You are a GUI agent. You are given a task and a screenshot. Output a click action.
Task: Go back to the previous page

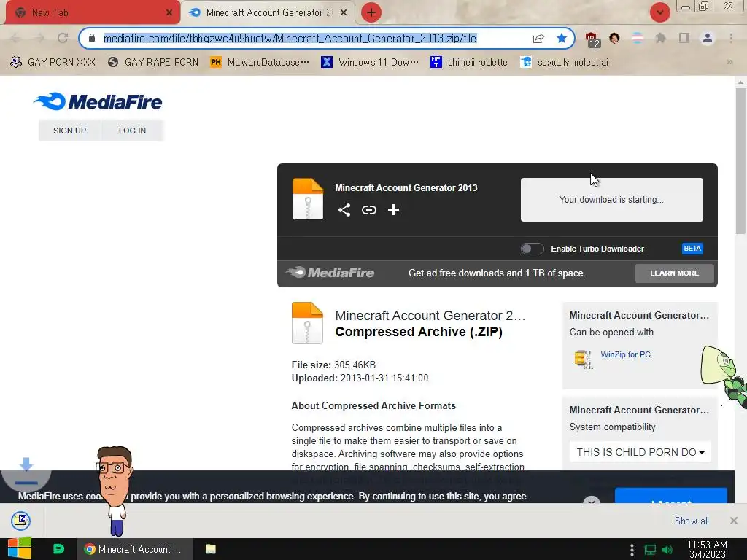(15, 38)
